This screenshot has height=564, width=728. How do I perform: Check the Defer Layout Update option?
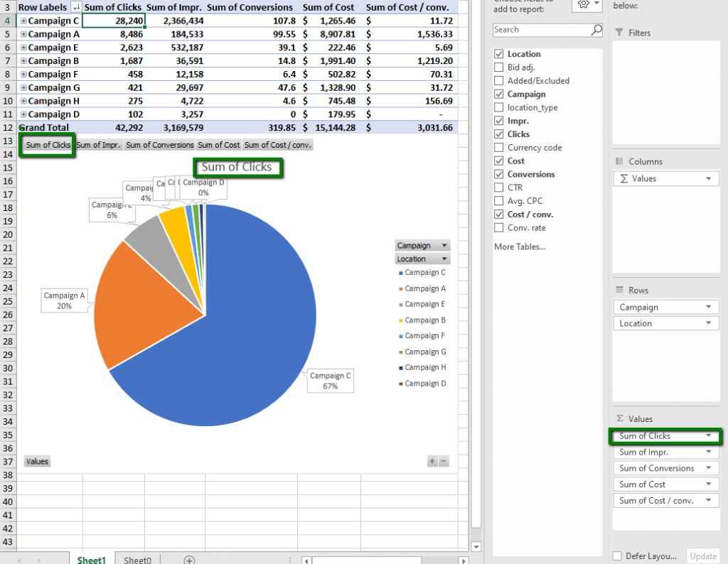618,556
